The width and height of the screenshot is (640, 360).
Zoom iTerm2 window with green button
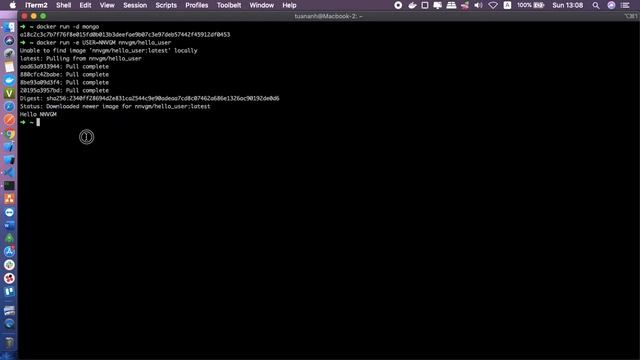(43, 16)
